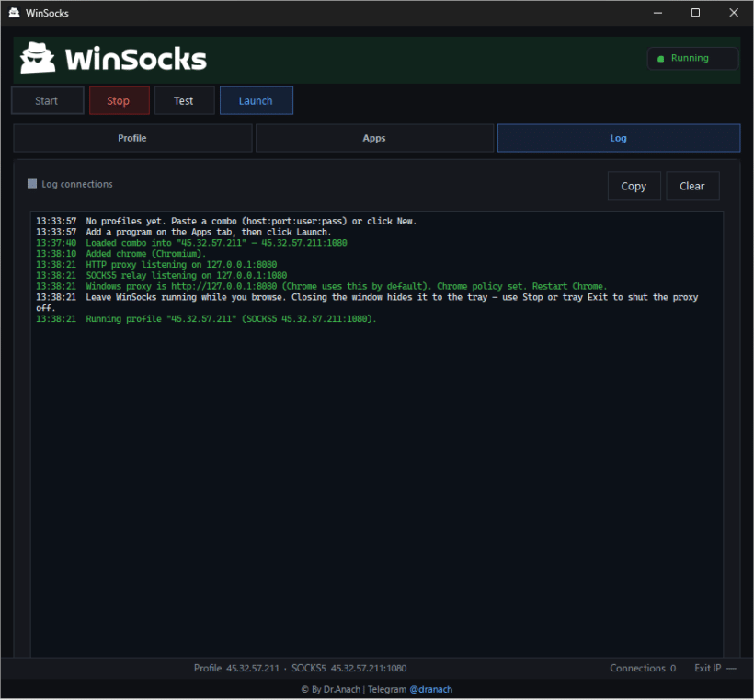The height and width of the screenshot is (700, 754).
Task: Click the Exit IP status entry
Action: 715,668
